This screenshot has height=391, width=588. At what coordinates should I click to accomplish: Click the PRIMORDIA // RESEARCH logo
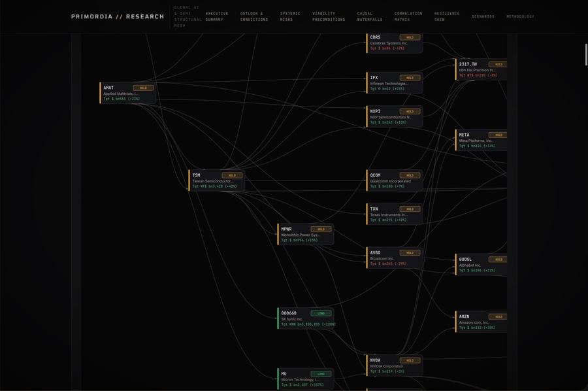(118, 16)
